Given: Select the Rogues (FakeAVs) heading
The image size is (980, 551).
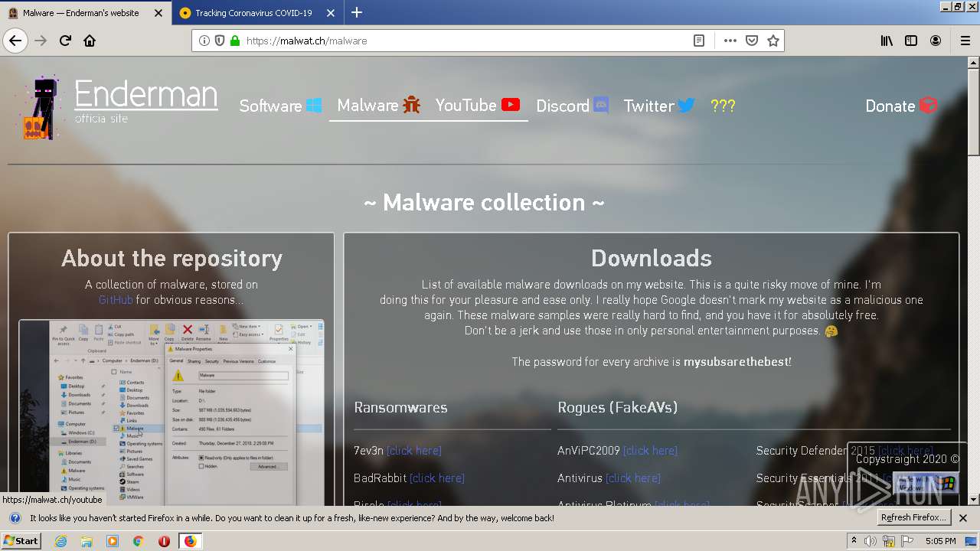Looking at the screenshot, I should 618,407.
